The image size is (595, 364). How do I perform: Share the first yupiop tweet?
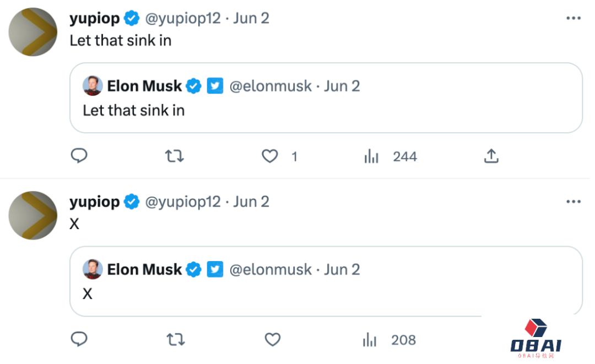click(x=491, y=156)
